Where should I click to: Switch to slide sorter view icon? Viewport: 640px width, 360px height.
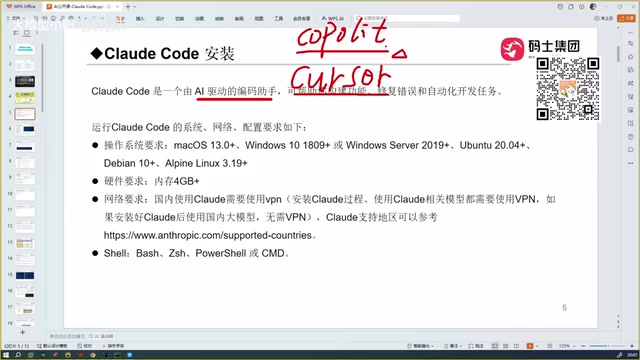pyautogui.click(x=506, y=346)
